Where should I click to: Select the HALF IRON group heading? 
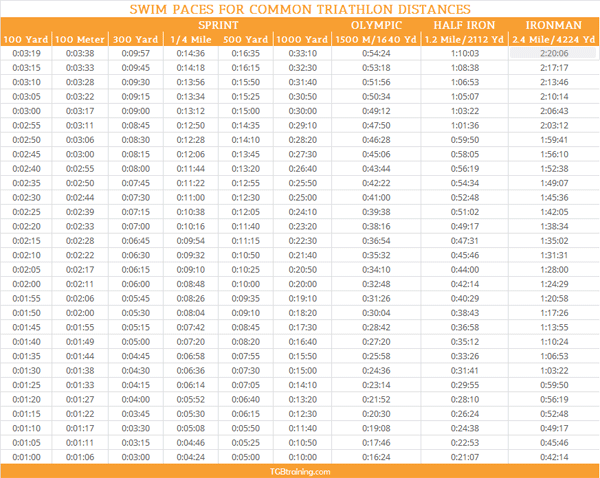pos(464,25)
